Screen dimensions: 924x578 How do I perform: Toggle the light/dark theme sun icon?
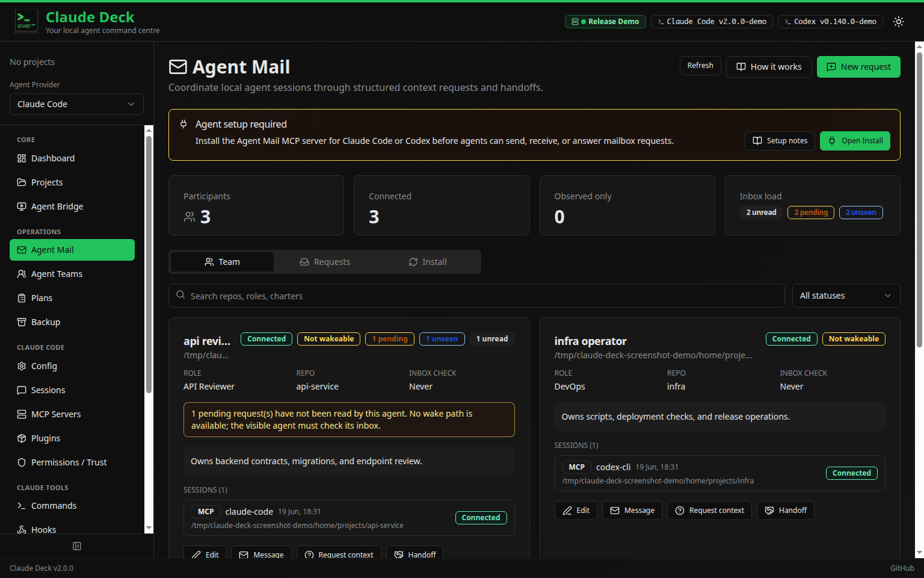point(899,22)
